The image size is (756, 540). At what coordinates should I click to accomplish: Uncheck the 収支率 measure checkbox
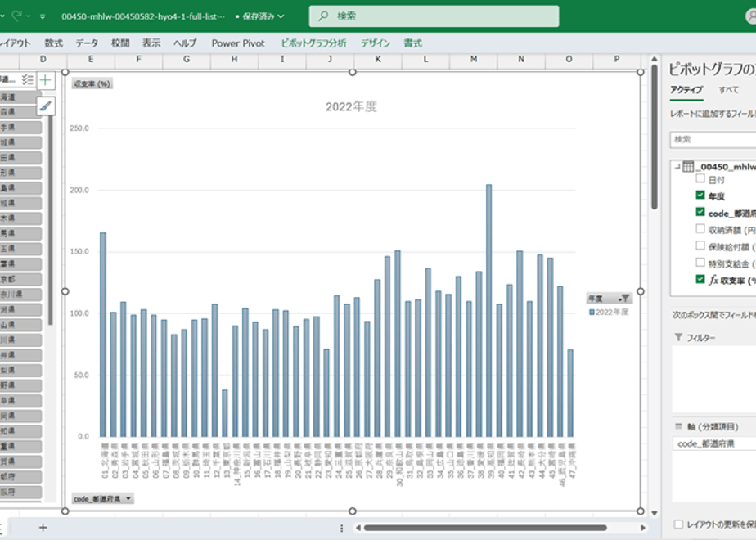[700, 279]
